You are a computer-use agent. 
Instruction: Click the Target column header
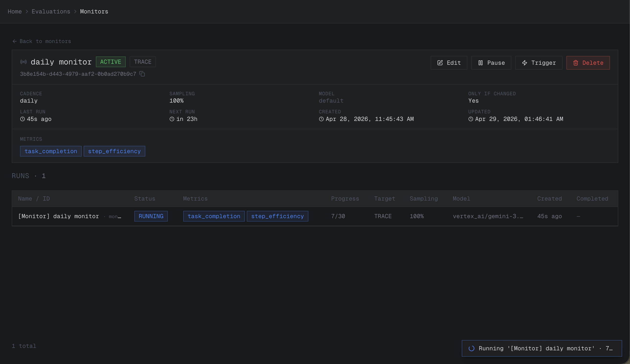pyautogui.click(x=385, y=199)
